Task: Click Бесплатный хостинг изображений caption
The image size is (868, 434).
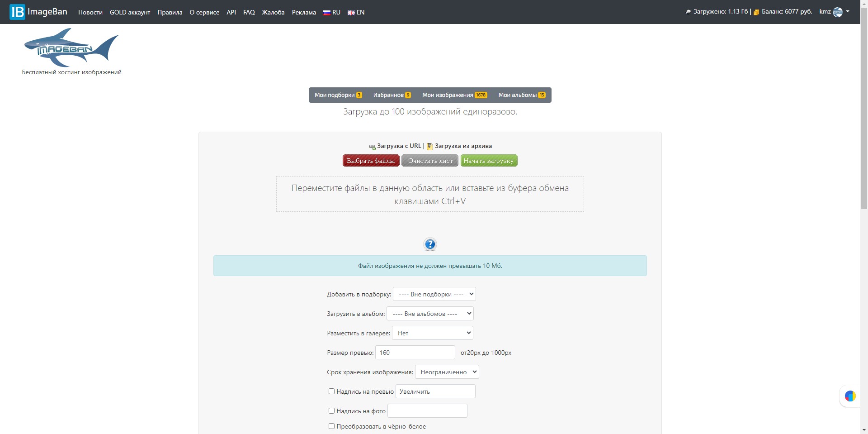Action: tap(71, 72)
